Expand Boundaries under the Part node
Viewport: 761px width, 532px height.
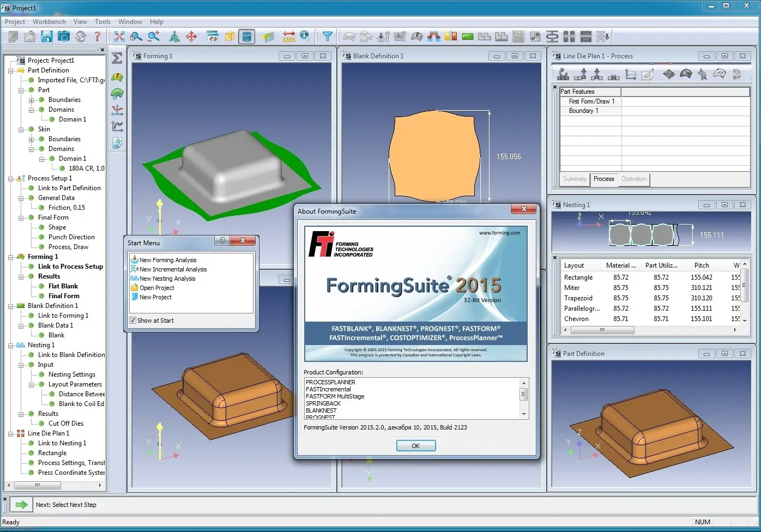click(x=32, y=100)
